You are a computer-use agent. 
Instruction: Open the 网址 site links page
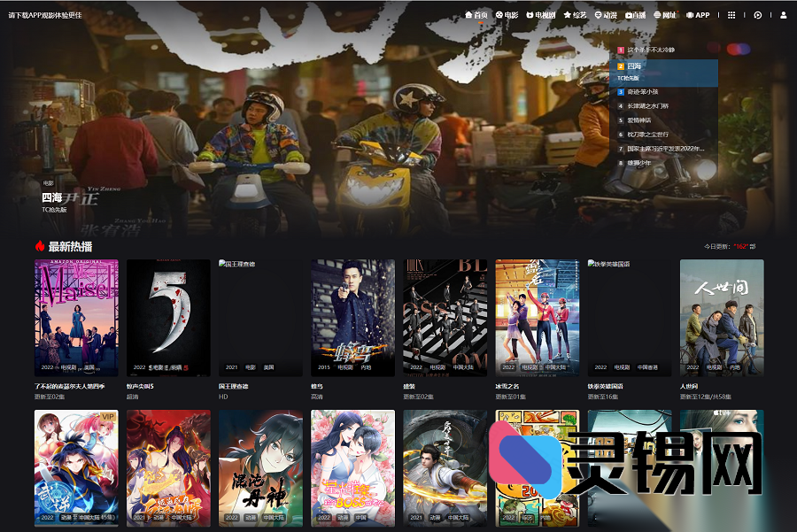[665, 15]
